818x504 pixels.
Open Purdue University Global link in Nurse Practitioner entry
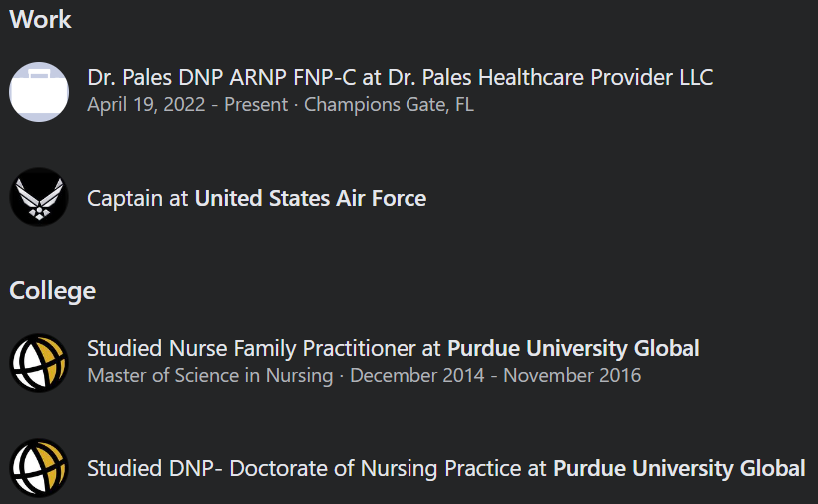click(573, 348)
